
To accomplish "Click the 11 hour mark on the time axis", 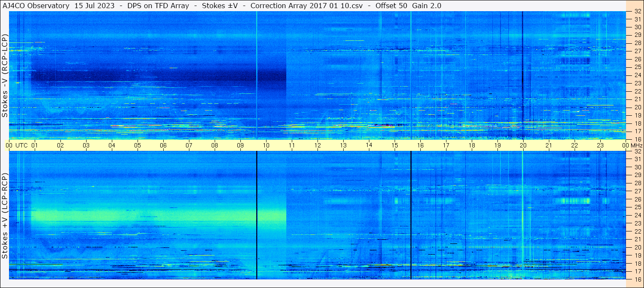I will point(292,145).
